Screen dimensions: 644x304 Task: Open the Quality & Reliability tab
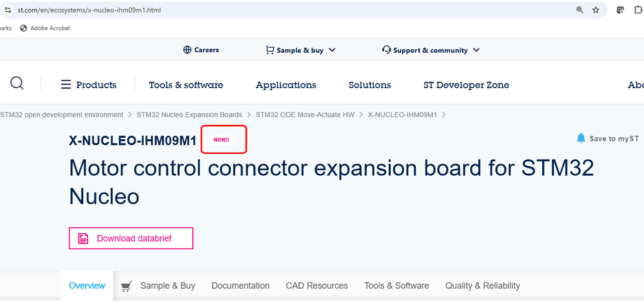482,285
